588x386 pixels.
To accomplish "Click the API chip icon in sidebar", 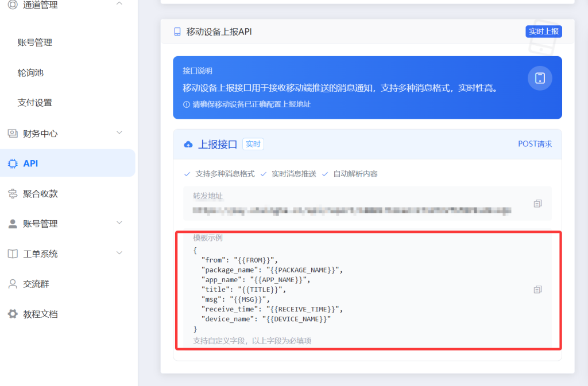I will (x=13, y=163).
